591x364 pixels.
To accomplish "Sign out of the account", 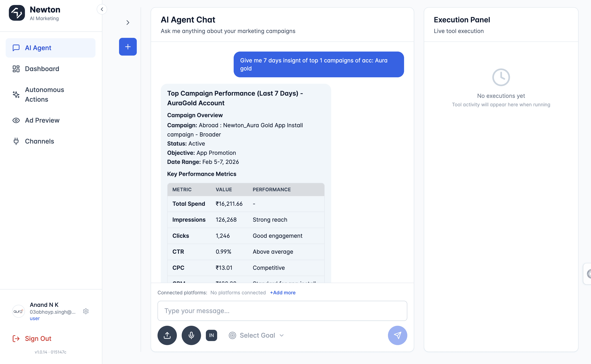I will coord(38,338).
